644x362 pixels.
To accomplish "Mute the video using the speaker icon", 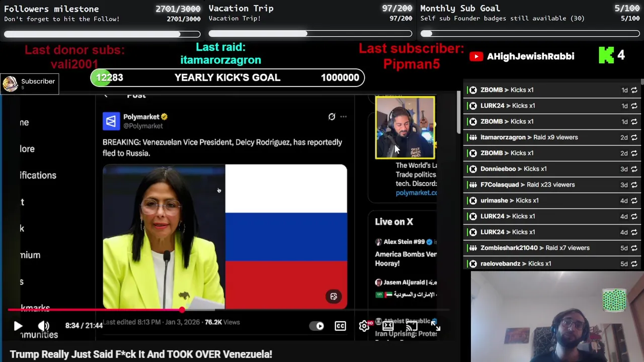I will [x=44, y=326].
